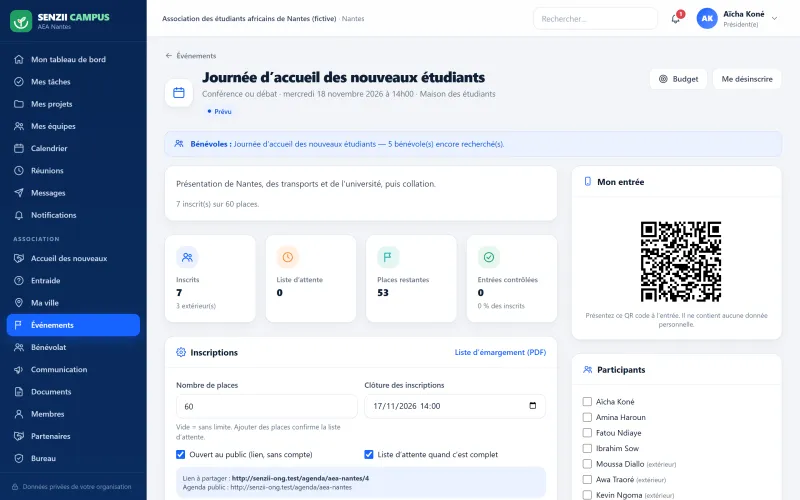Click the help circle icon beside Entraide
The height and width of the screenshot is (500, 800).
[19, 281]
